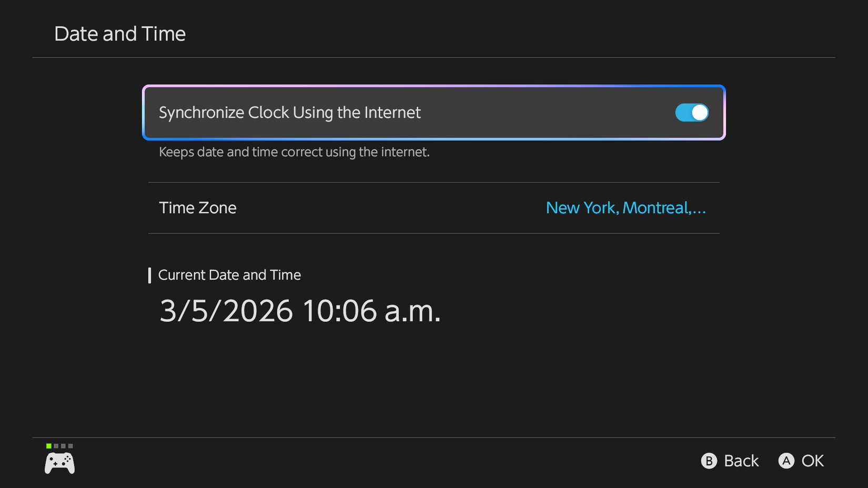This screenshot has width=868, height=488.
Task: Select the Date and Time header
Action: pyautogui.click(x=120, y=33)
